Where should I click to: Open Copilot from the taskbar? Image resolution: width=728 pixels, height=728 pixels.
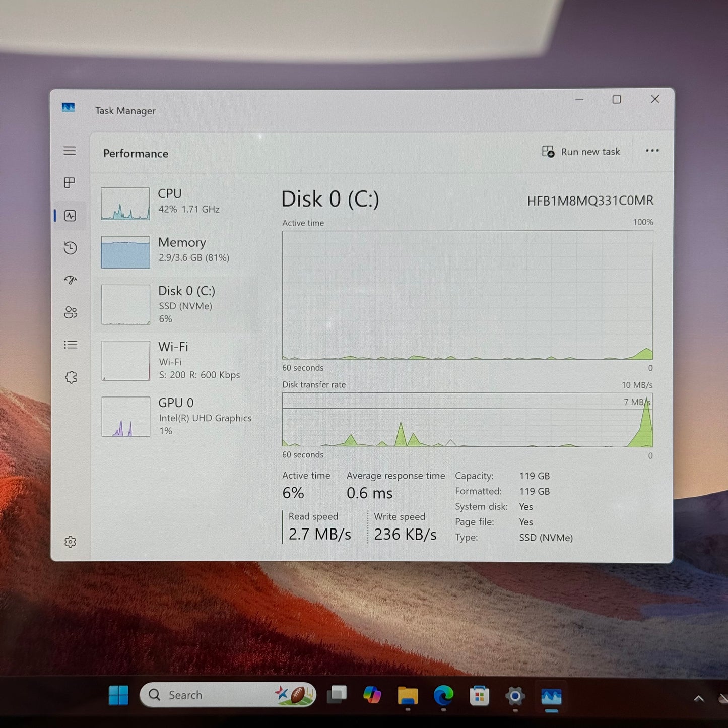tap(372, 695)
